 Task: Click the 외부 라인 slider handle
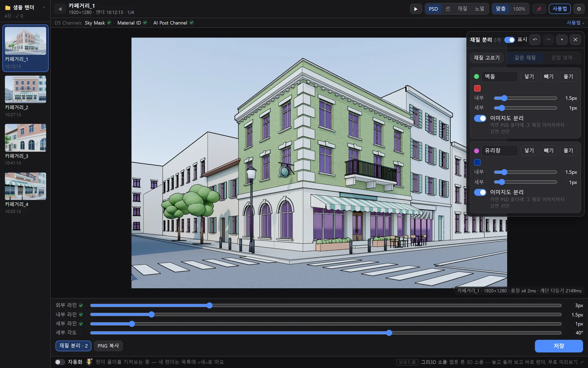pyautogui.click(x=209, y=305)
